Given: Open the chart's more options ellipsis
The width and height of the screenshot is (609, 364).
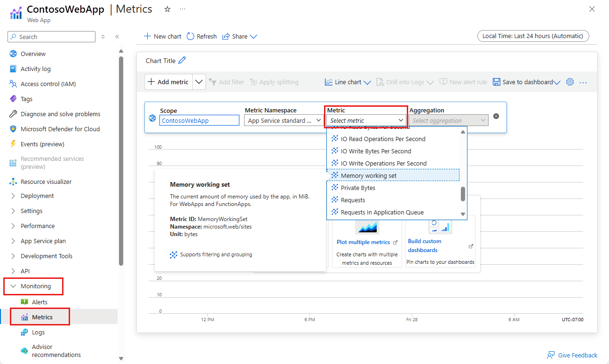Looking at the screenshot, I should point(583,82).
